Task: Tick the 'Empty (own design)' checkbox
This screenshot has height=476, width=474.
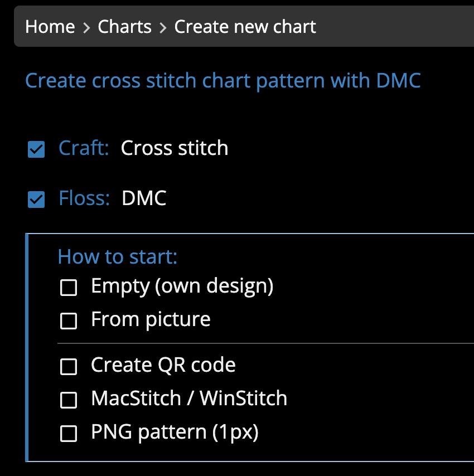Action: click(x=69, y=288)
